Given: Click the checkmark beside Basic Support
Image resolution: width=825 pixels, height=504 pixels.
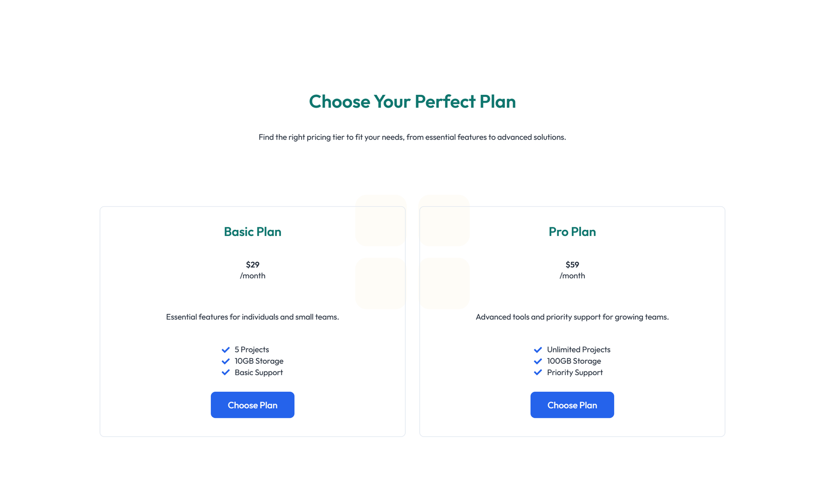Looking at the screenshot, I should pos(225,372).
